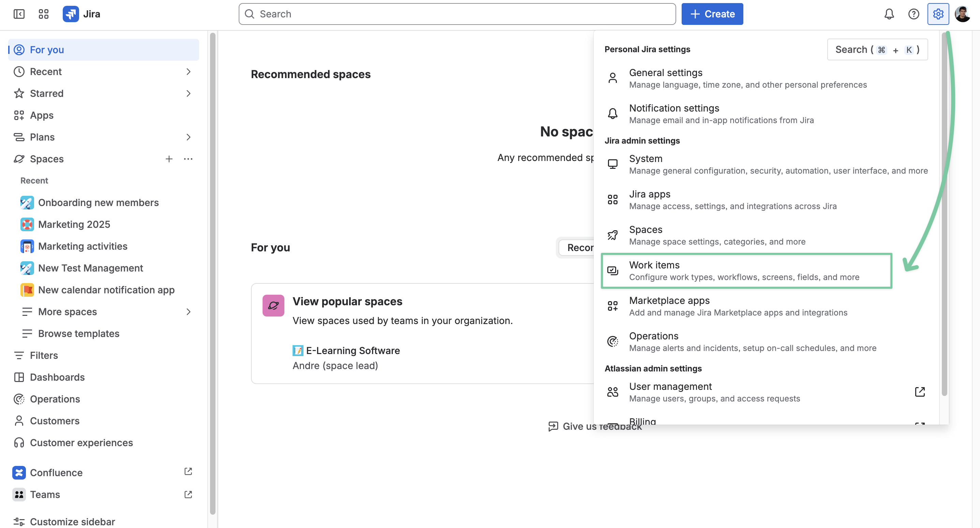Image resolution: width=980 pixels, height=528 pixels.
Task: Open the notifications bell icon
Action: (x=889, y=14)
